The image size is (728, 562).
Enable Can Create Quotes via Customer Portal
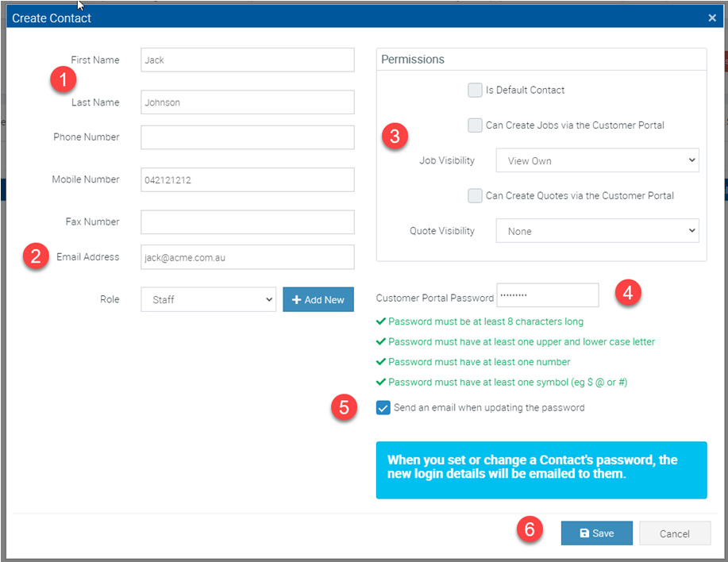click(x=475, y=195)
